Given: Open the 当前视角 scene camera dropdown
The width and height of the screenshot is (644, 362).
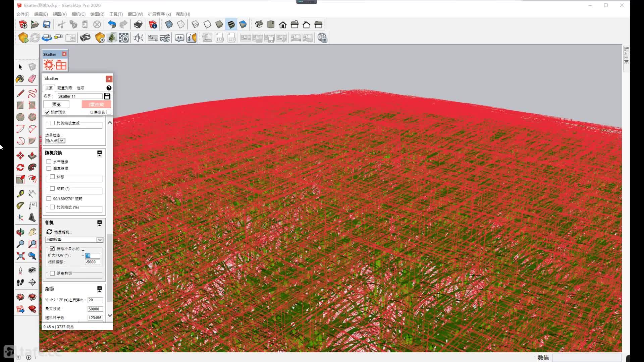Looking at the screenshot, I should point(74,240).
